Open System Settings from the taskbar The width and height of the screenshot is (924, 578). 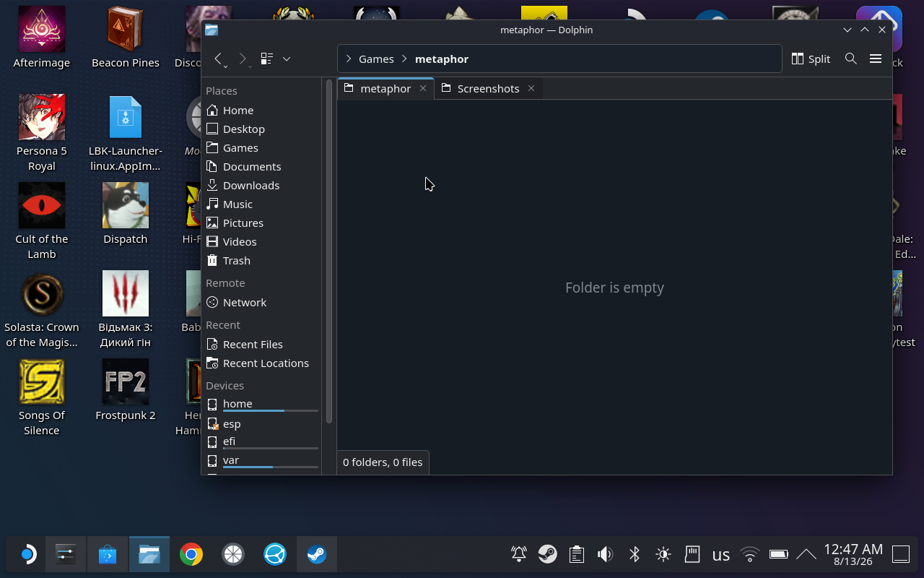pyautogui.click(x=66, y=555)
